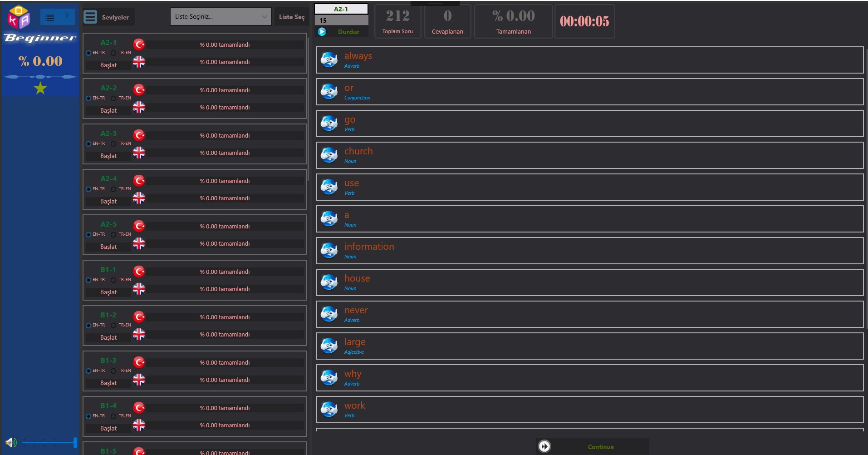The width and height of the screenshot is (868, 455).
Task: Start level A2-5 with its Başlat button
Action: (x=108, y=247)
